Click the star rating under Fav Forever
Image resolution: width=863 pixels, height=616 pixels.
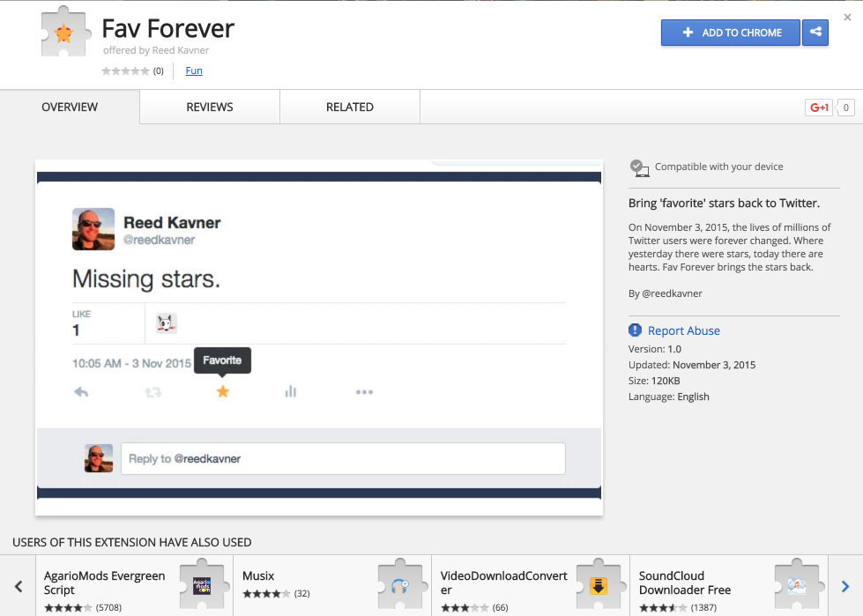coord(125,71)
